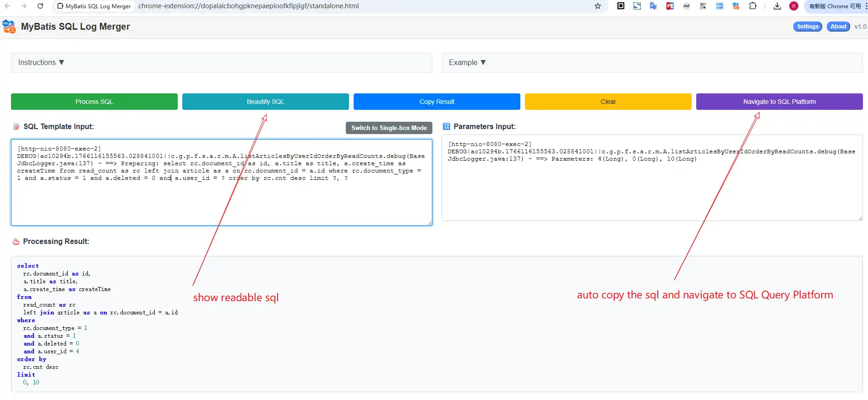Click the Google Translate extension icon
This screenshot has height=400, width=868.
(654, 6)
